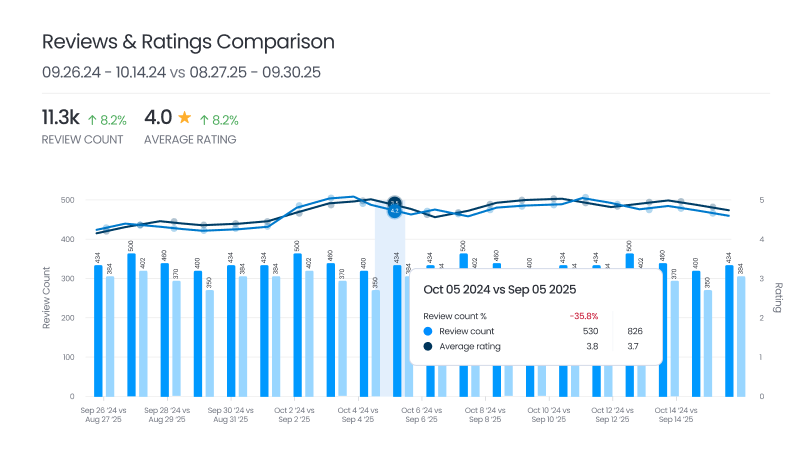The image size is (812, 449).
Task: Select the date range comparison text
Action: pos(181,72)
